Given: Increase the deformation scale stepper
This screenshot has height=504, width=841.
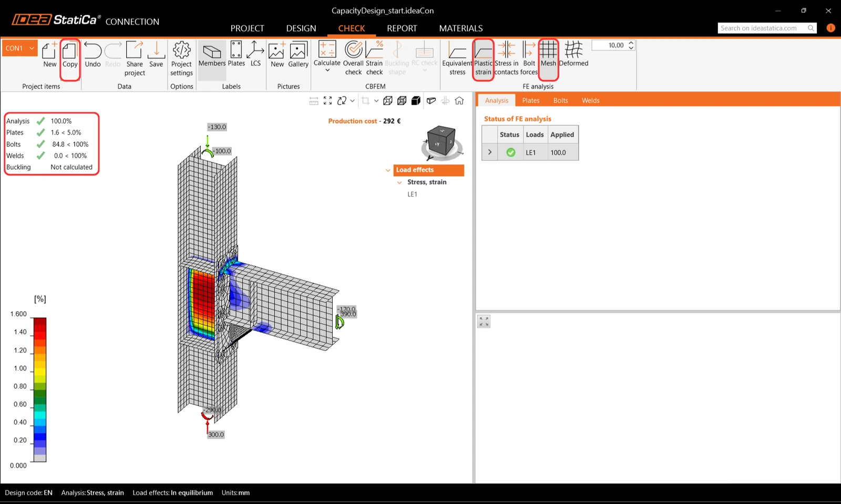Looking at the screenshot, I should [x=631, y=43].
